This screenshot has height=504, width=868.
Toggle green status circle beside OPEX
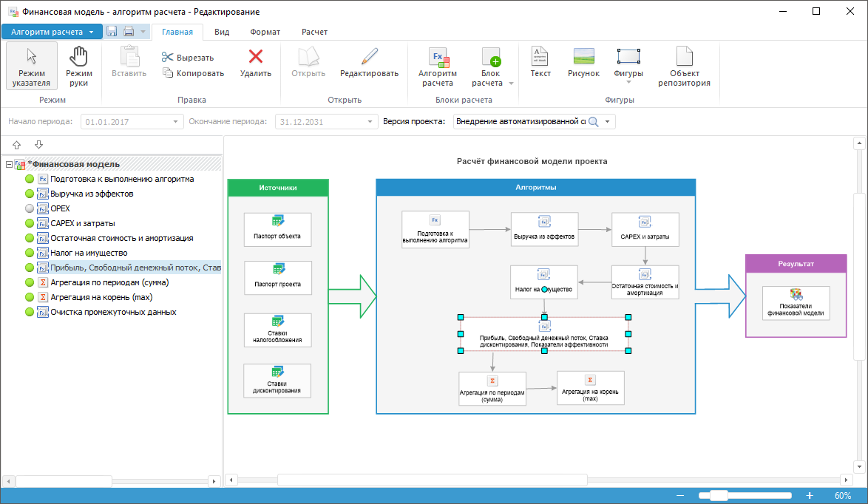30,208
